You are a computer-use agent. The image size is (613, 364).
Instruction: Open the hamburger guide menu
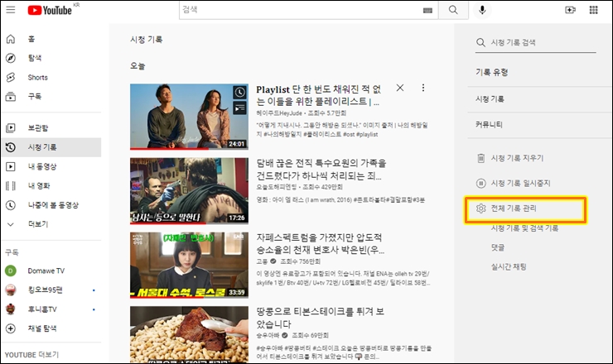click(11, 9)
